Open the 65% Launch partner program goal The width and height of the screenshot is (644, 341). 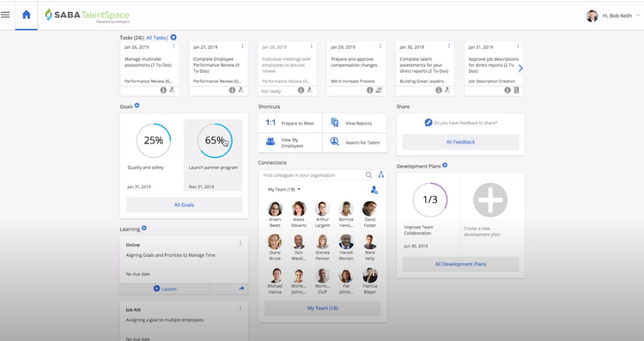pyautogui.click(x=215, y=141)
